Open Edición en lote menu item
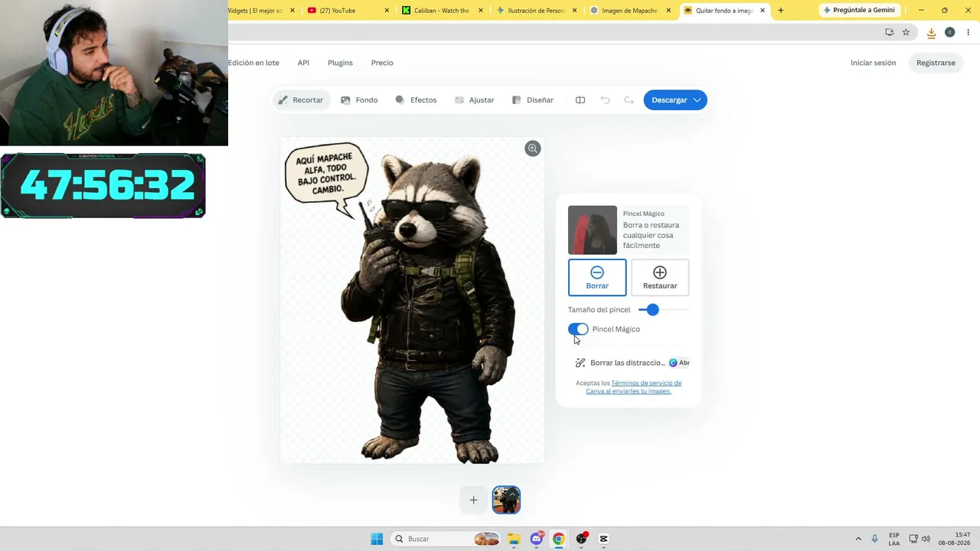This screenshot has width=980, height=551. 253,63
